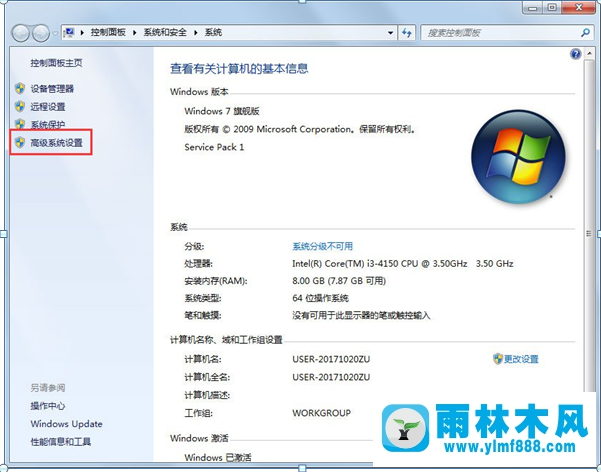
Task: Open Windows Update link
Action: click(x=66, y=424)
